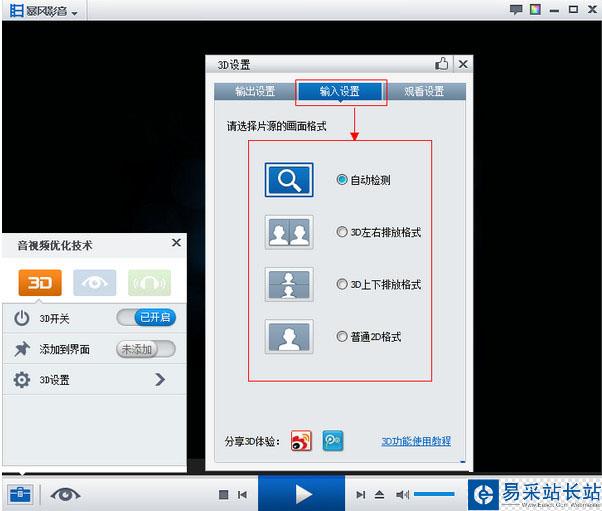
Task: Mute audio with the speaker icon
Action: pyautogui.click(x=402, y=494)
